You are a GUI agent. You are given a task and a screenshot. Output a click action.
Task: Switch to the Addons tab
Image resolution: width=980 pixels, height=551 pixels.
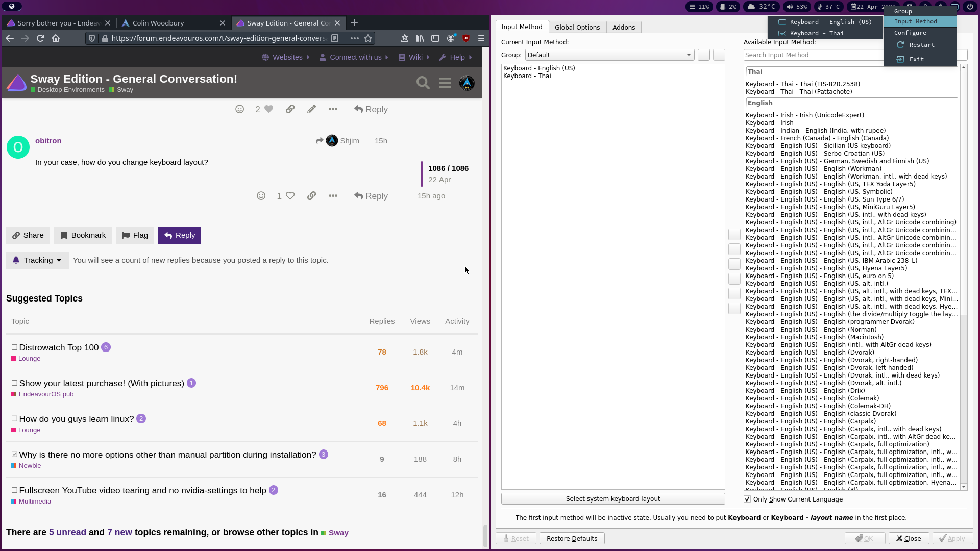(624, 27)
